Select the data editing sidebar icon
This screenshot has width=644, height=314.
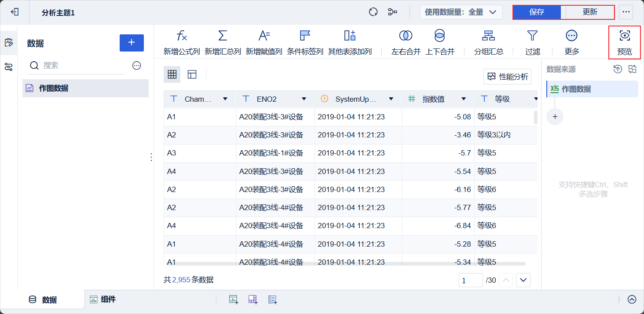tap(8, 43)
